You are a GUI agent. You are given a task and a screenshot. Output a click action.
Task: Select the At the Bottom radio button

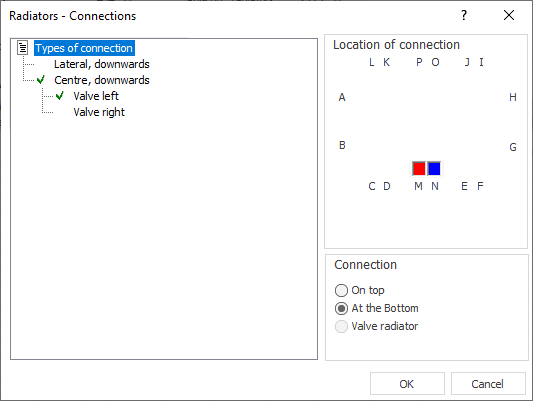341,308
